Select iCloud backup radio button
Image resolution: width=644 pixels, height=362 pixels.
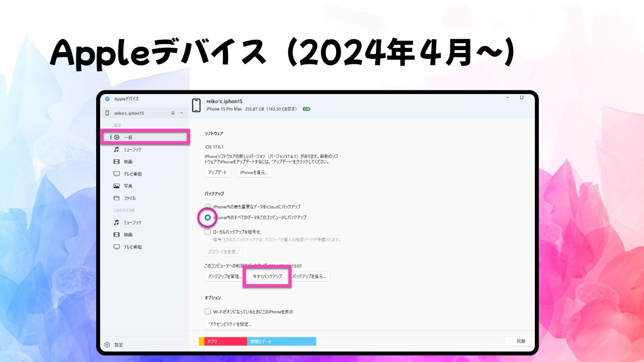[208, 207]
